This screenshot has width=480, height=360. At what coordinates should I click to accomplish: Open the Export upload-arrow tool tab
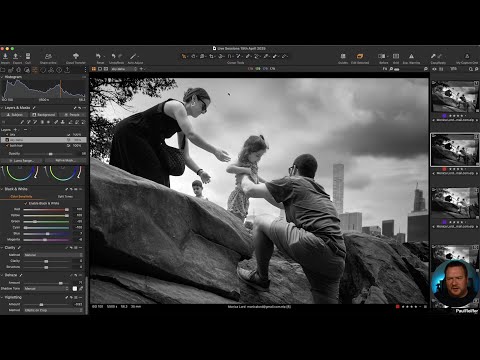pyautogui.click(x=67, y=70)
